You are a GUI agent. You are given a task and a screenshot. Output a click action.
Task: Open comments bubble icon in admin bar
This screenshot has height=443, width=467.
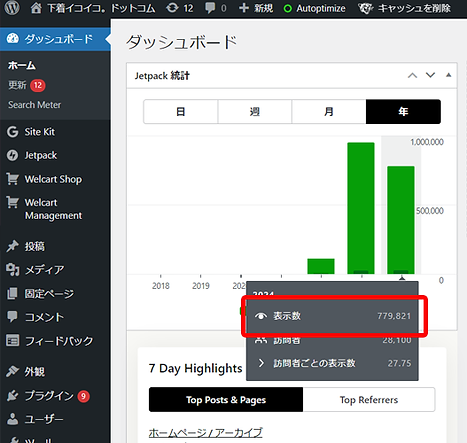point(210,8)
